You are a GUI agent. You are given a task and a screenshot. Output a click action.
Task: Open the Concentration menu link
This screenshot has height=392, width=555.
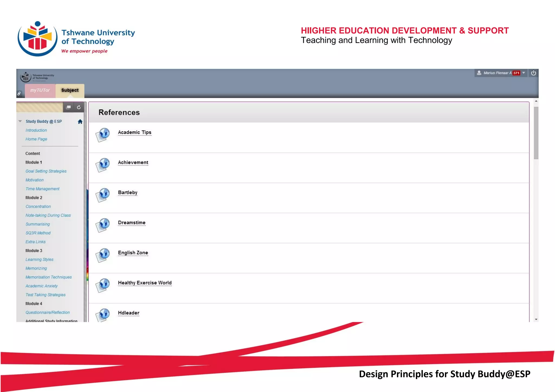tap(38, 206)
